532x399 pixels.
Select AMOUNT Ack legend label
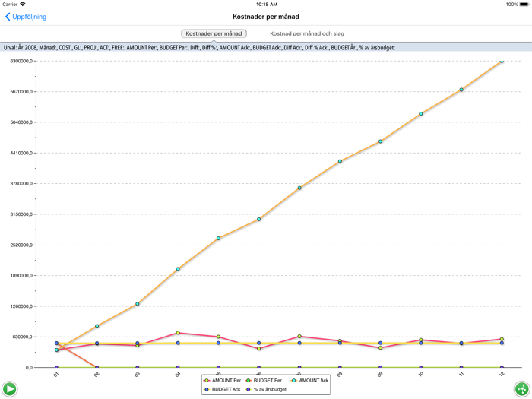pyautogui.click(x=314, y=381)
